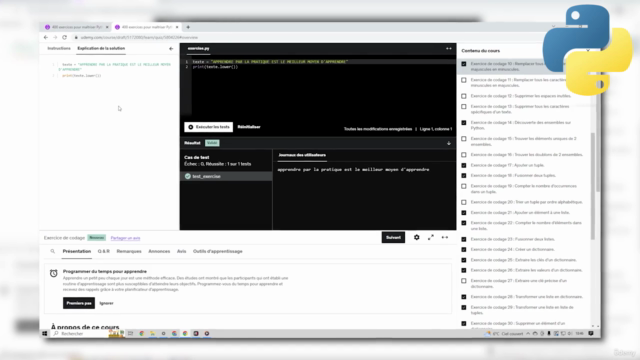640x360 pixels.
Task: Uncheck Exercice de codage 14 checkbox
Action: coord(464,123)
